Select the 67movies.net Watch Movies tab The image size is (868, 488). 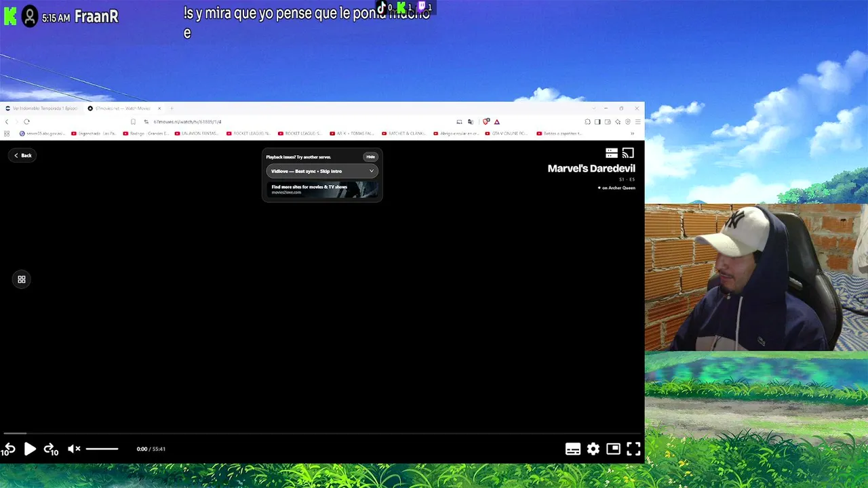(x=123, y=108)
